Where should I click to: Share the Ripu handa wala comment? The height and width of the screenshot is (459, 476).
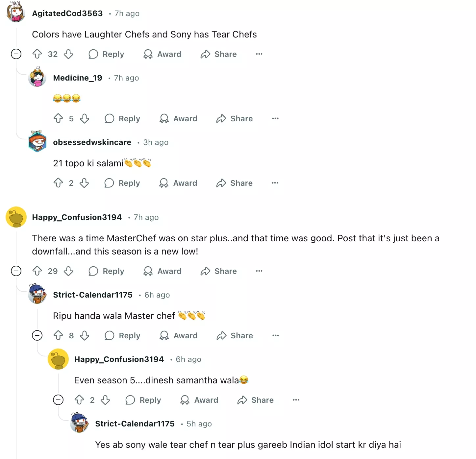[235, 335]
